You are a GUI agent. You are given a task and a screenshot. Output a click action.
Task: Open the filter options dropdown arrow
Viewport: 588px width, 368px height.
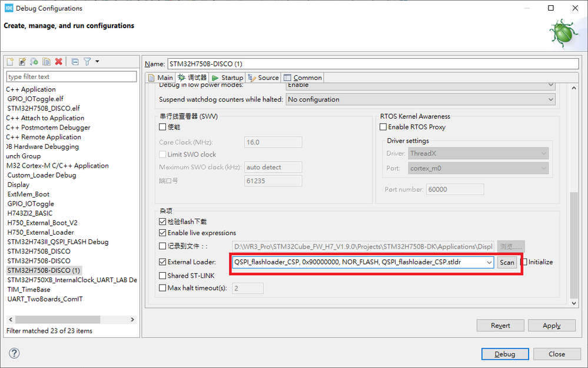pos(97,61)
